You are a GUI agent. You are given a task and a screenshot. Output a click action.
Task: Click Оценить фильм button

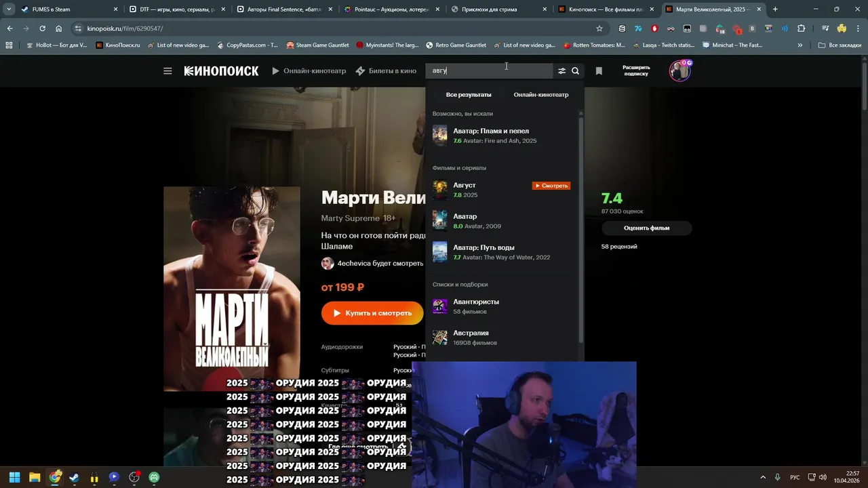pyautogui.click(x=646, y=228)
